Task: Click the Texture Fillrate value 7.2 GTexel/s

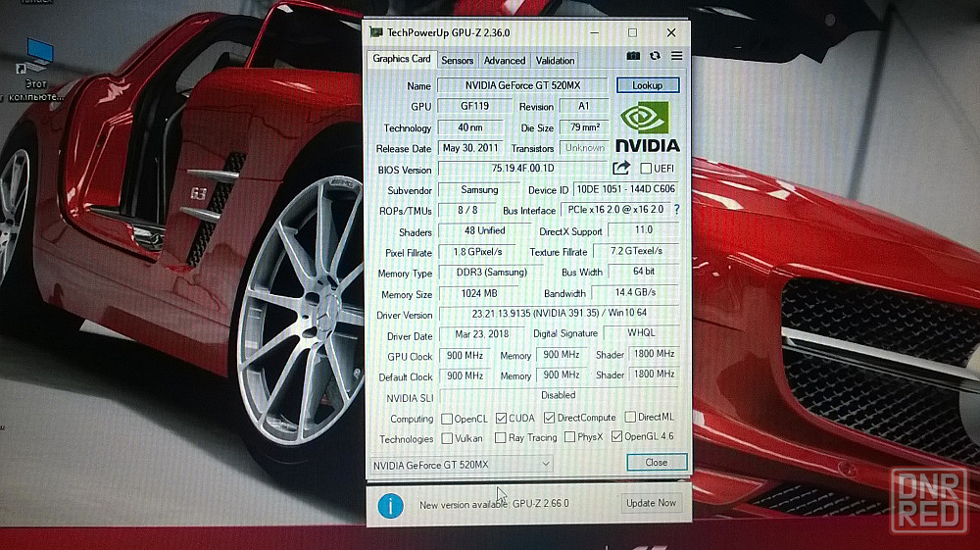Action: [636, 251]
